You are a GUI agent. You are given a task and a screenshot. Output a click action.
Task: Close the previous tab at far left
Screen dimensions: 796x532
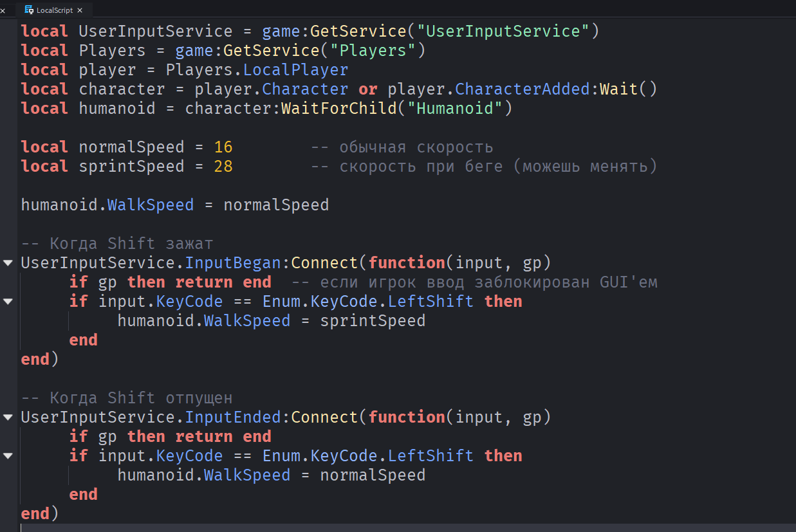[x=3, y=10]
